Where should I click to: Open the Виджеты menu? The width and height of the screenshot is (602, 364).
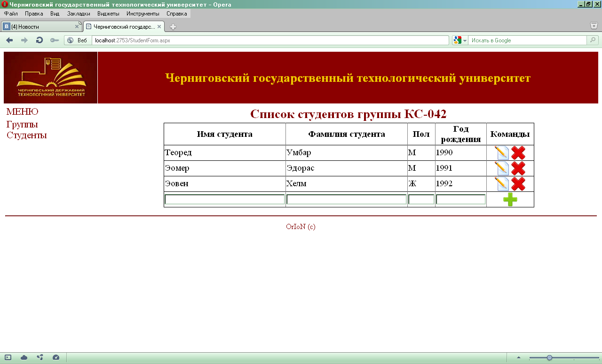108,14
